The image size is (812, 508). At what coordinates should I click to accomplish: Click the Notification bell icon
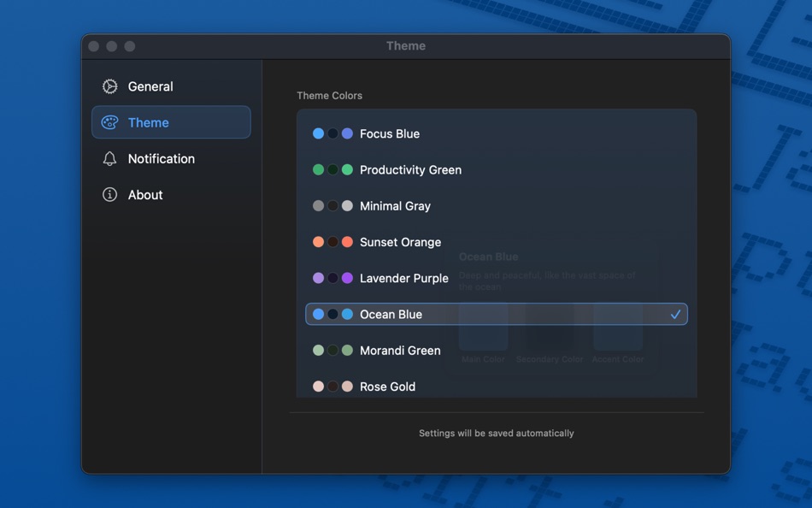click(x=109, y=158)
